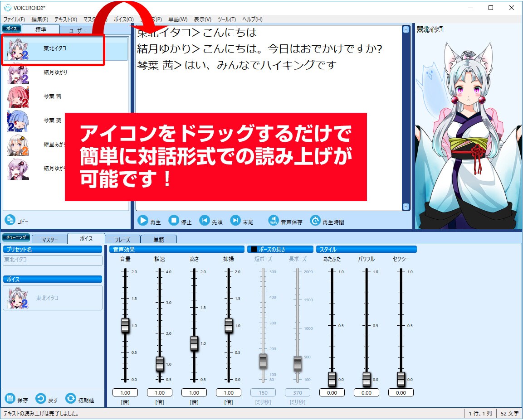Click the 高さ value field
This screenshot has height=420, width=523.
pyautogui.click(x=194, y=393)
